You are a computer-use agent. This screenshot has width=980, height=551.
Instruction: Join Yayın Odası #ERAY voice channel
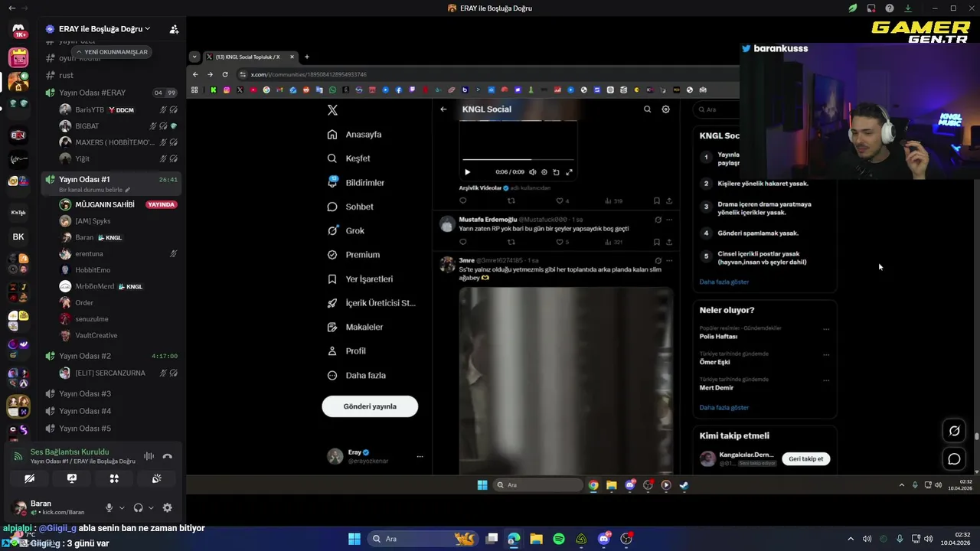(111, 93)
